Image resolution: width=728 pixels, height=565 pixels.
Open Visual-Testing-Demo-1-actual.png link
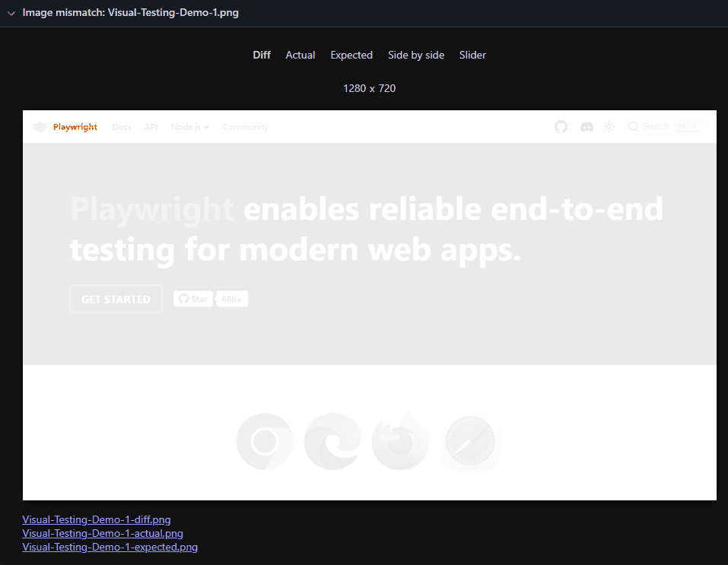[103, 533]
